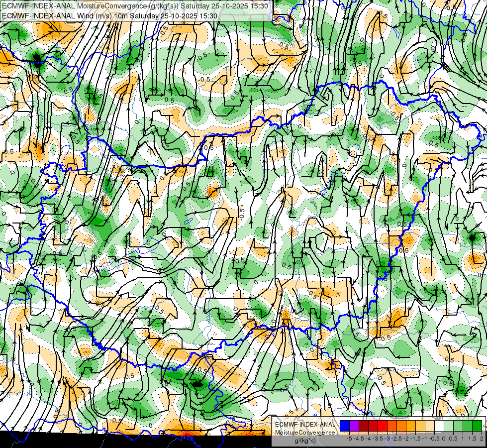
Task: Click the Wind (m/s) 10m title line
Action: (109, 15)
